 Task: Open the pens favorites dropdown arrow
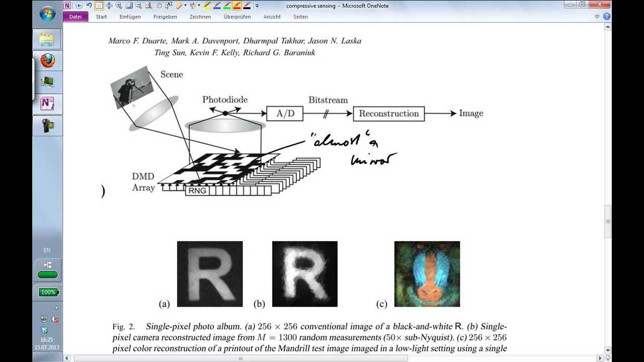pyautogui.click(x=199, y=6)
